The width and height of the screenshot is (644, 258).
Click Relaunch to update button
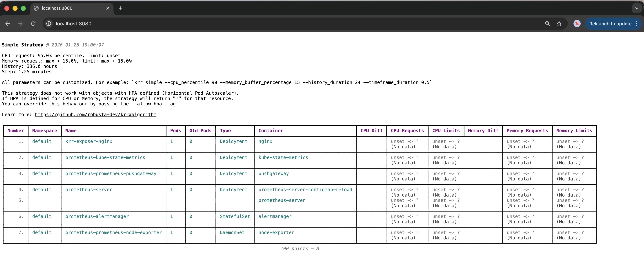[610, 24]
